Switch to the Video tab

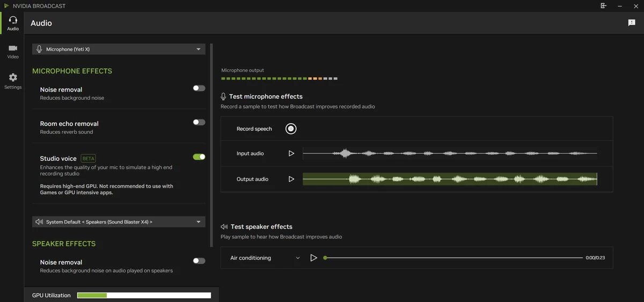(13, 51)
